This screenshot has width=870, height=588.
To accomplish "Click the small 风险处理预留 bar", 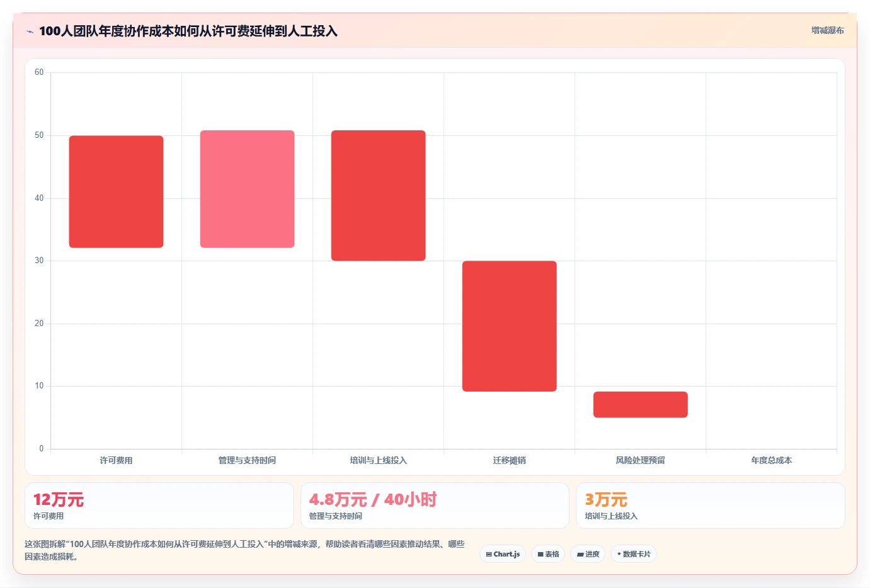I will coord(640,404).
